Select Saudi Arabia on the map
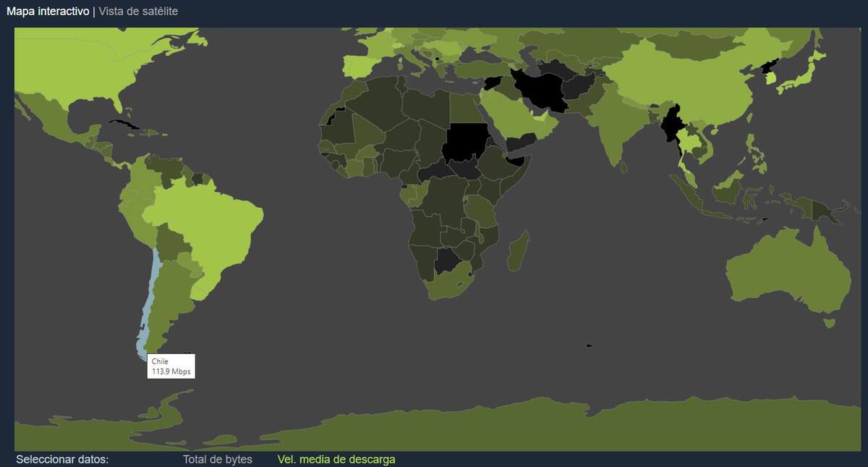Viewport: 868px width, 467px height. coord(510,114)
